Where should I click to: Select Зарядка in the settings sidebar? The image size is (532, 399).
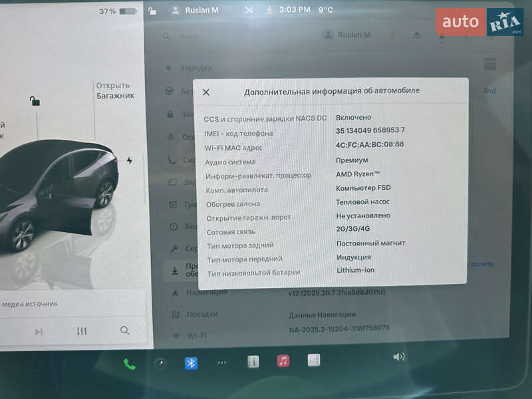click(193, 68)
